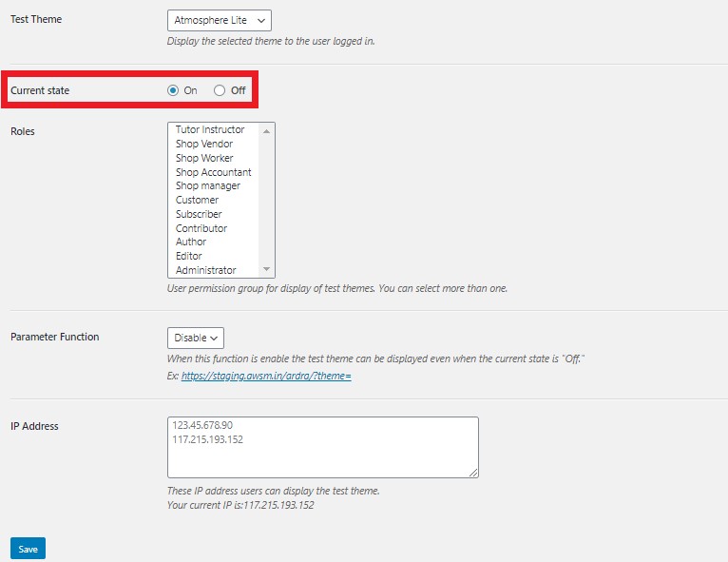The image size is (728, 562).
Task: Open the Parameter Function dropdown
Action: pyautogui.click(x=196, y=338)
